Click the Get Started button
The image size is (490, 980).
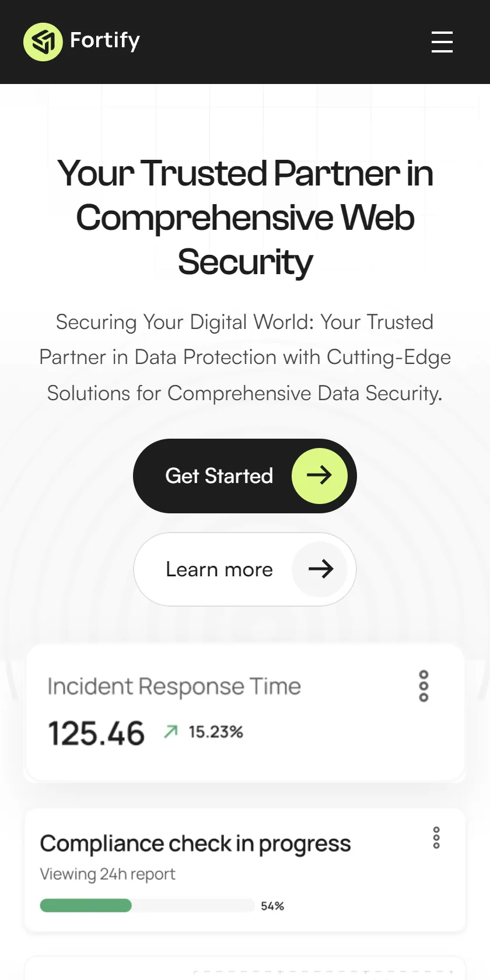tap(245, 476)
